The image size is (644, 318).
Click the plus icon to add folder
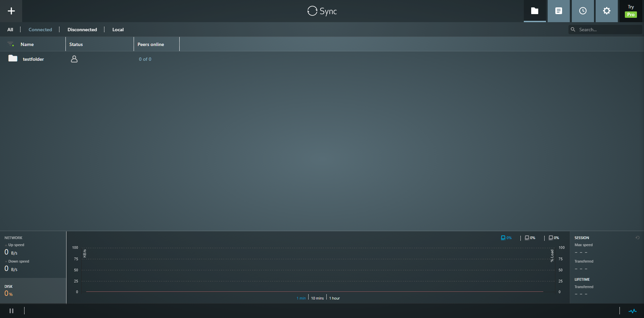coord(11,11)
